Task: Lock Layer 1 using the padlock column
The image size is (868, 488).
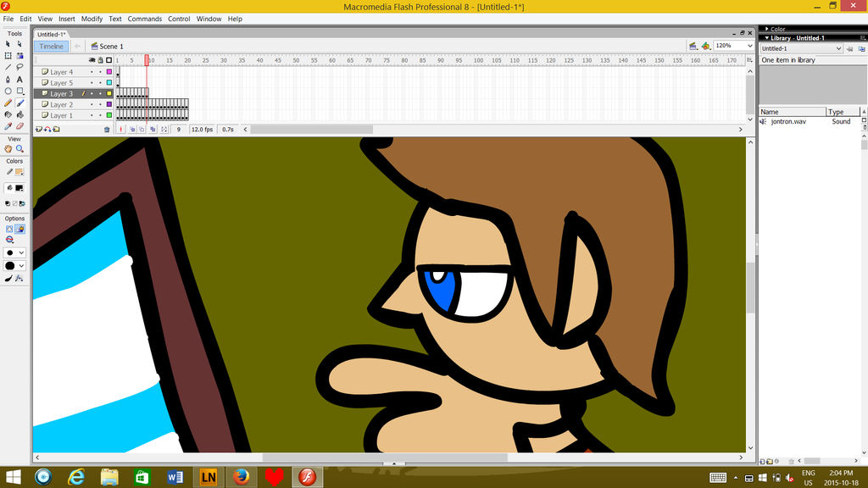Action: [101, 115]
